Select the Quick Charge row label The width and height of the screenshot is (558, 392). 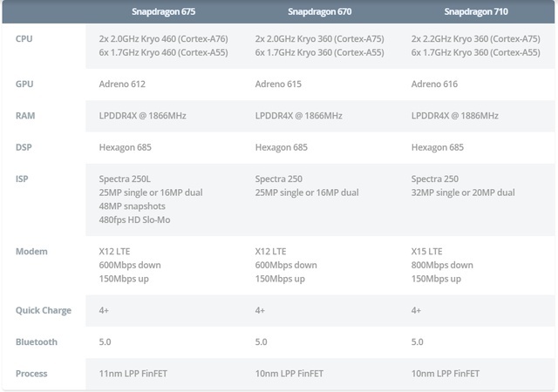pos(44,310)
